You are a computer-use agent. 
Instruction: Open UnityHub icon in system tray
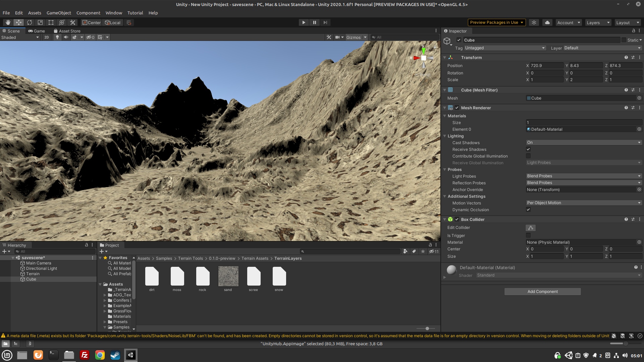569,355
